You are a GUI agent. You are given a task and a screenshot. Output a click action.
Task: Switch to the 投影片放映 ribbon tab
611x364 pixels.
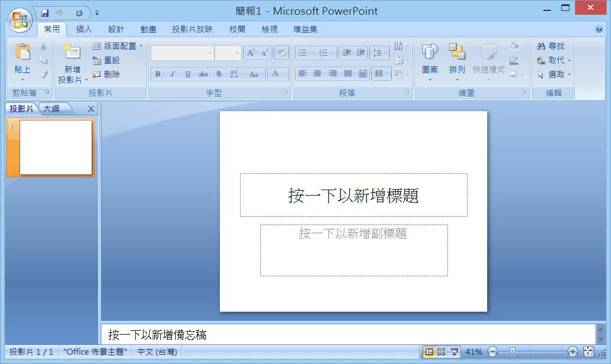coord(192,29)
